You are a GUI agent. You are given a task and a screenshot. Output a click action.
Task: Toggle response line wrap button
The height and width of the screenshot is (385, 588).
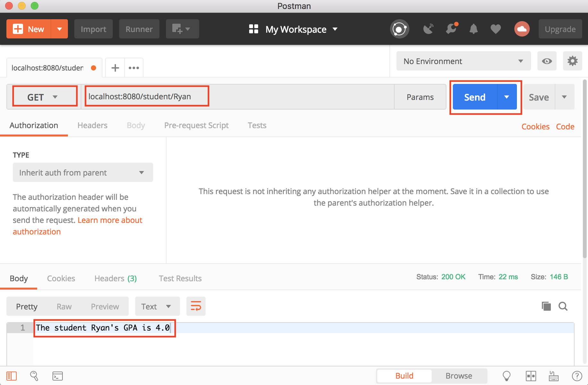coord(196,306)
